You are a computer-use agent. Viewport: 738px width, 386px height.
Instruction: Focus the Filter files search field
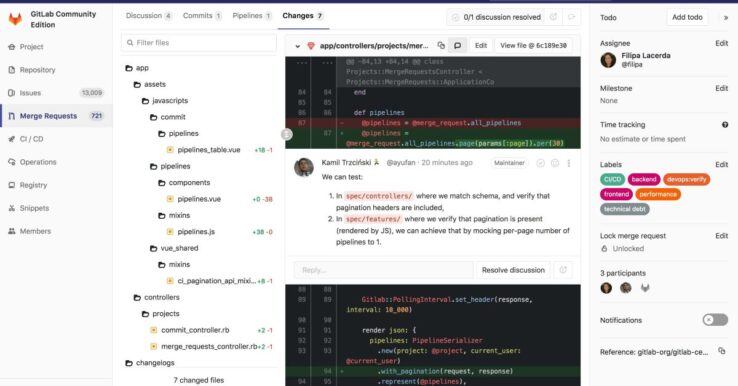coord(199,42)
